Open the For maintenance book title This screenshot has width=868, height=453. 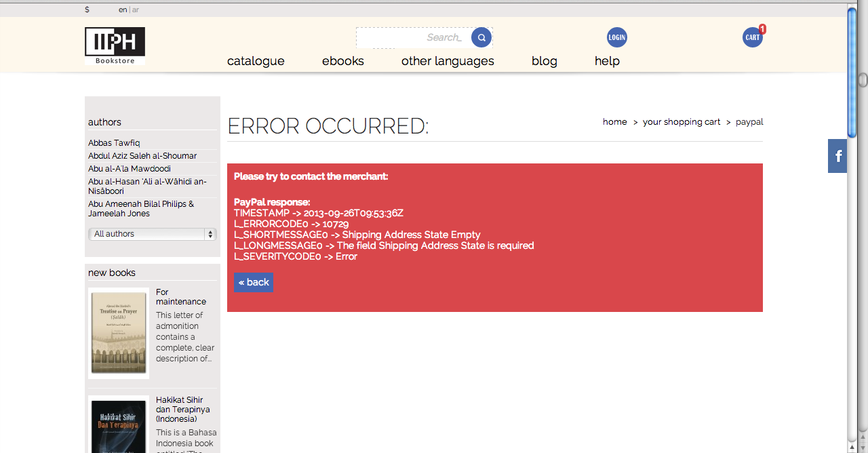point(181,297)
